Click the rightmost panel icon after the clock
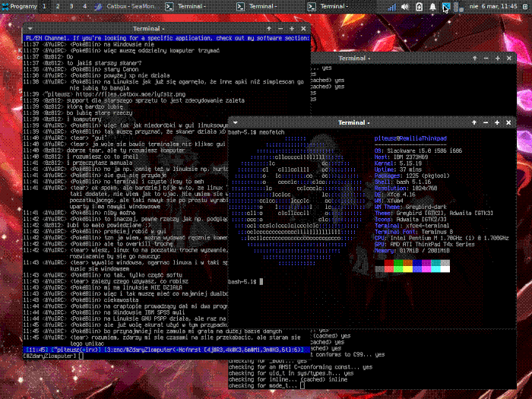The image size is (532, 399). 525,6
